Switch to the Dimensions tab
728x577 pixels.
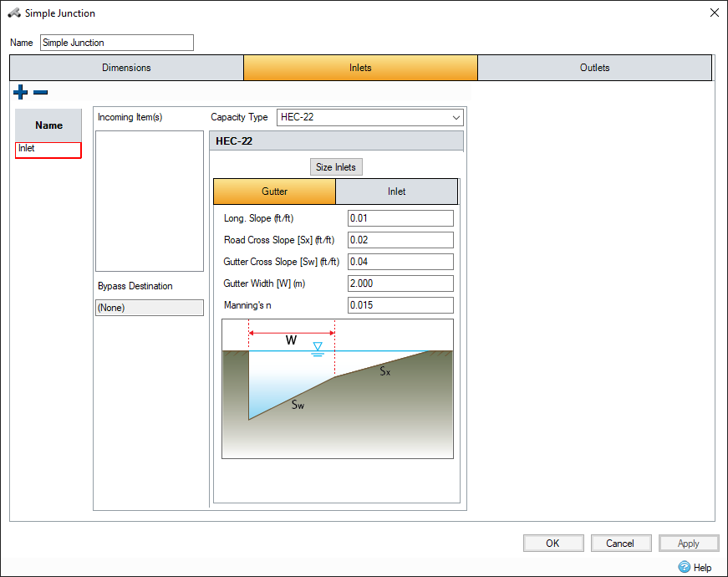coord(126,68)
